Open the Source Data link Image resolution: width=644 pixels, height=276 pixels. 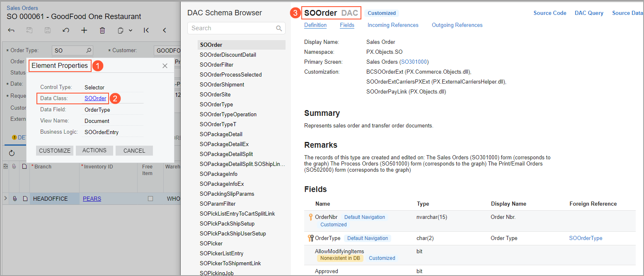627,13
